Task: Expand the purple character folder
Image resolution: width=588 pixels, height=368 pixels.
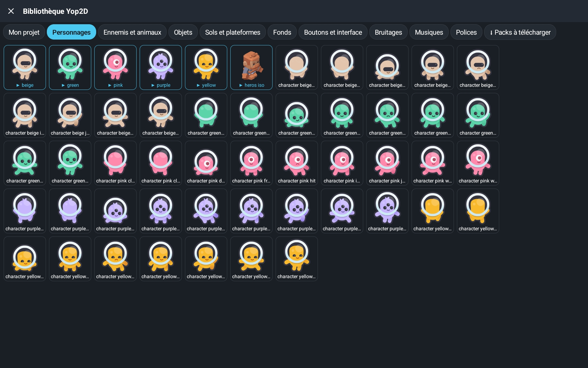Action: point(161,67)
